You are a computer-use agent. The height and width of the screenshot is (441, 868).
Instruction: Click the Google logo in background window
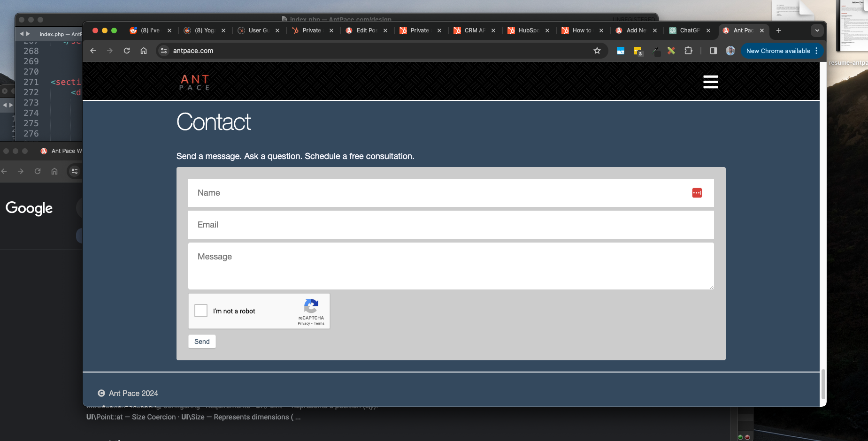pyautogui.click(x=29, y=208)
